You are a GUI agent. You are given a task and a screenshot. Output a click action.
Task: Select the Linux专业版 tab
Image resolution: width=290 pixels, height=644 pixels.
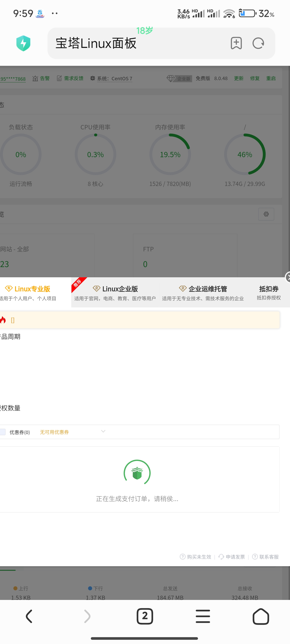(35, 292)
